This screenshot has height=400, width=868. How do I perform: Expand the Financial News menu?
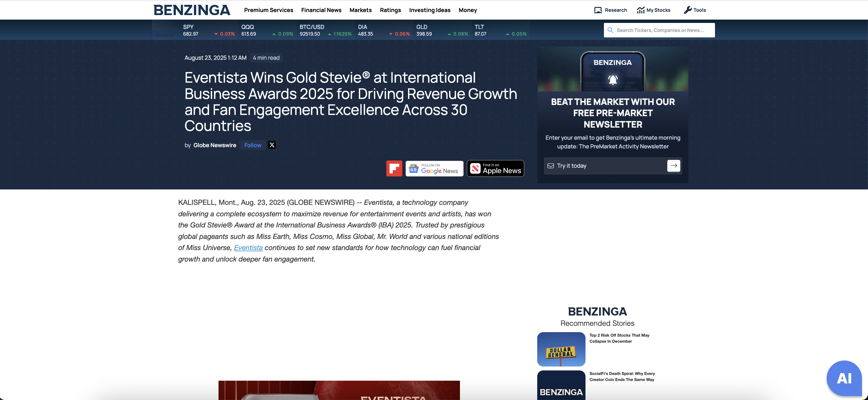coord(321,10)
